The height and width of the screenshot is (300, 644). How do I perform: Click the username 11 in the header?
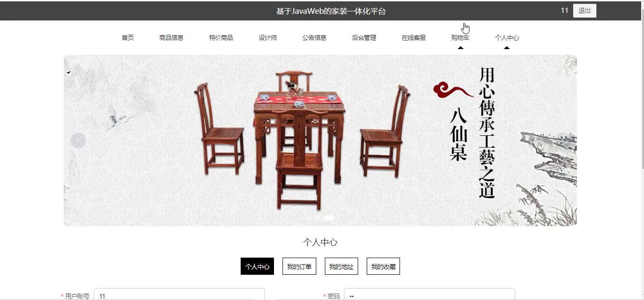(x=565, y=10)
